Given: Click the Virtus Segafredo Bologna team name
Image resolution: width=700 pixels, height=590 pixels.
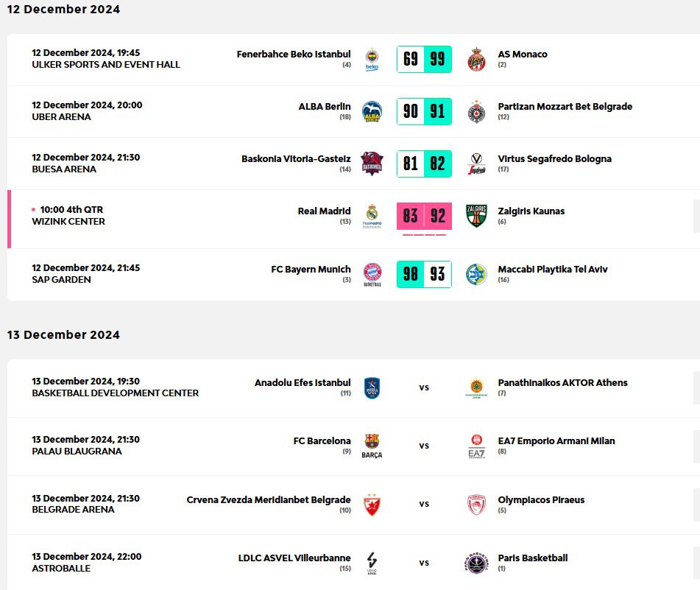Looking at the screenshot, I should [x=554, y=159].
